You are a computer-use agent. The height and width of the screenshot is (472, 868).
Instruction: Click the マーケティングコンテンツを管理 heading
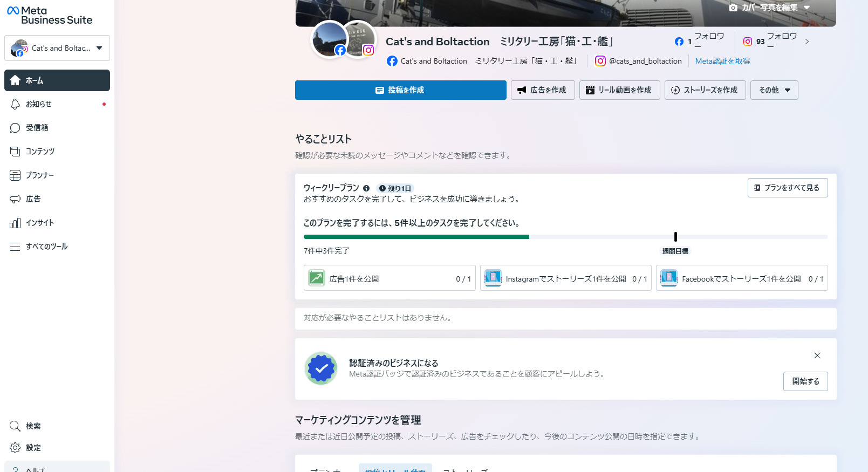point(358,420)
